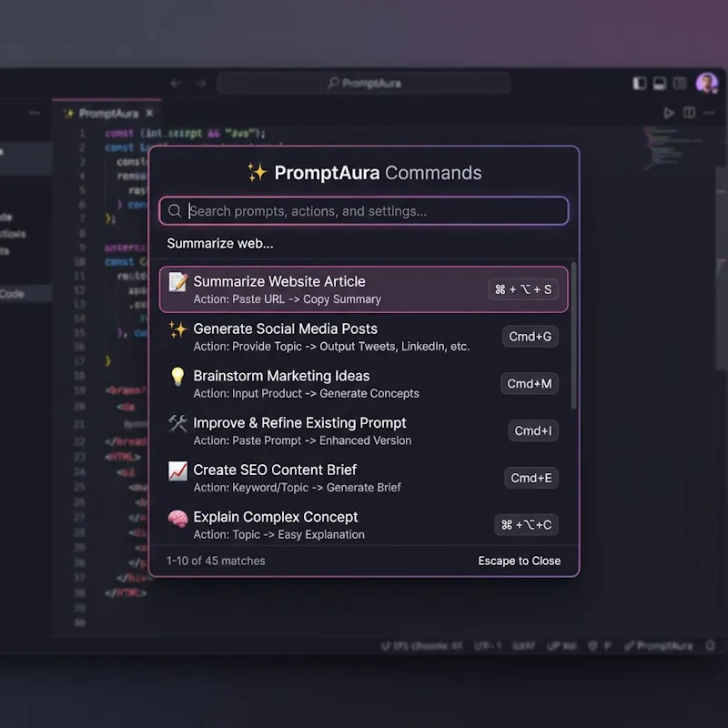Select Improve & Refine Existing Prompt command

[x=363, y=430]
